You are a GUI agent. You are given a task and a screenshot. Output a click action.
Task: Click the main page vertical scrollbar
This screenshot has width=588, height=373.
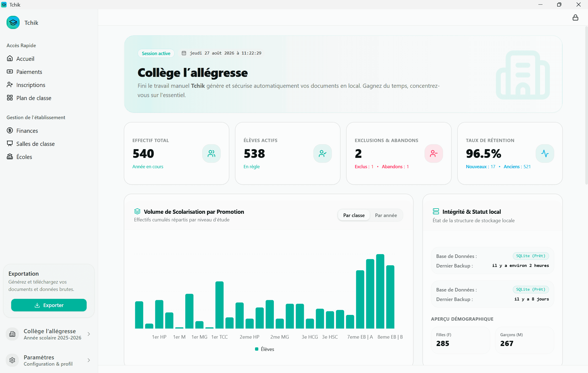tap(586, 105)
